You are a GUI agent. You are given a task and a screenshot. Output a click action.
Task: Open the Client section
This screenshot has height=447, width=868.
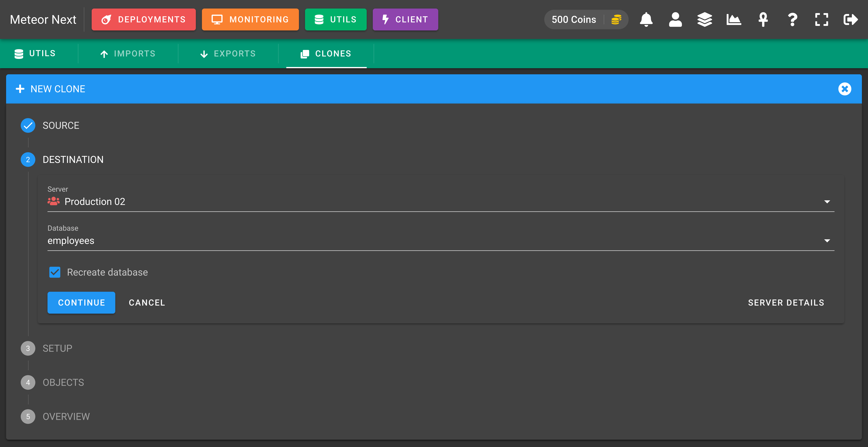click(405, 19)
